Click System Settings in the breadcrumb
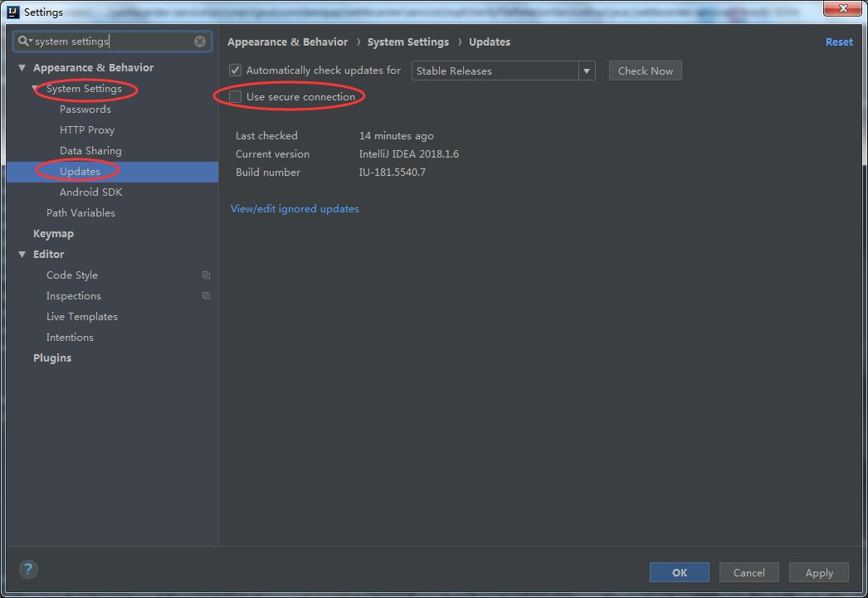Screen dimensions: 868x598 tap(408, 42)
